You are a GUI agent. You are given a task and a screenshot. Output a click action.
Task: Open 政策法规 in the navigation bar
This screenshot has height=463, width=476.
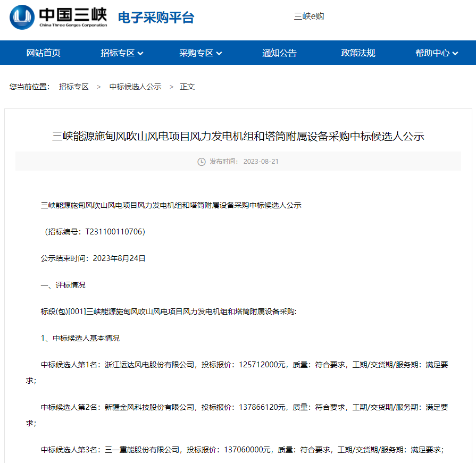point(358,53)
